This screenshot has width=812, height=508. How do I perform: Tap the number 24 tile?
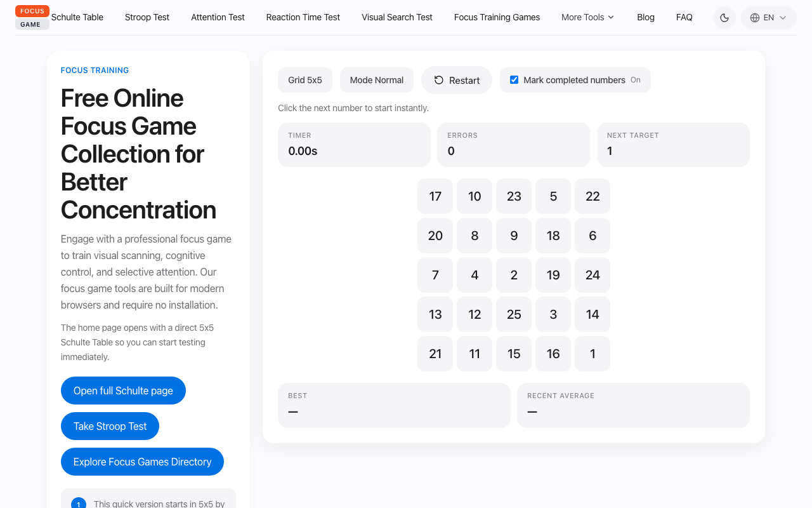point(593,275)
